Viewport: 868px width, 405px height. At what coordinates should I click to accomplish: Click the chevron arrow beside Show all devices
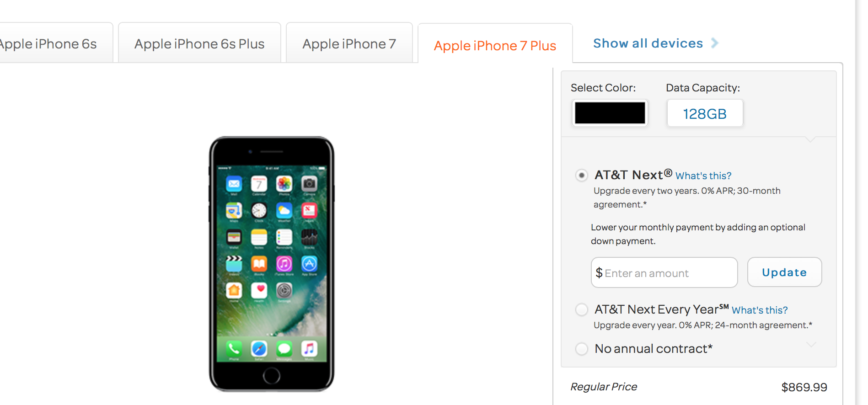[x=715, y=43]
